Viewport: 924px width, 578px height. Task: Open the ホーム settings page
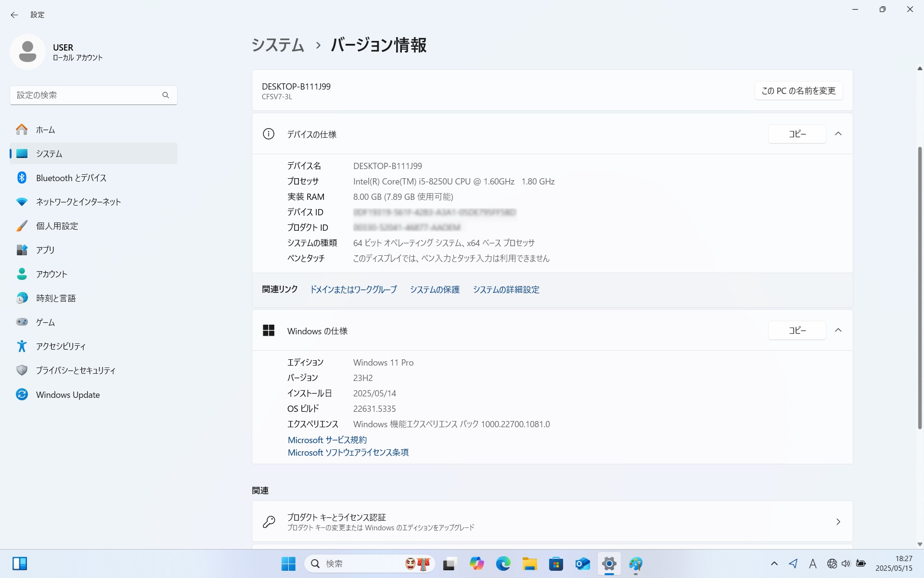[93, 130]
